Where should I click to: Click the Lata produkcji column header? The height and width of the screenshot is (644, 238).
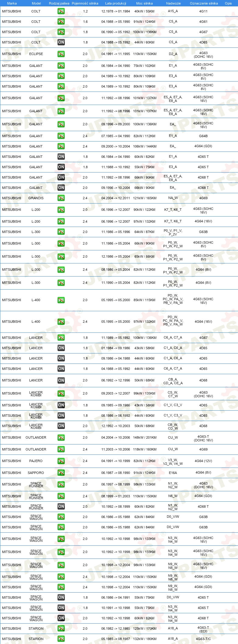coord(116,3)
